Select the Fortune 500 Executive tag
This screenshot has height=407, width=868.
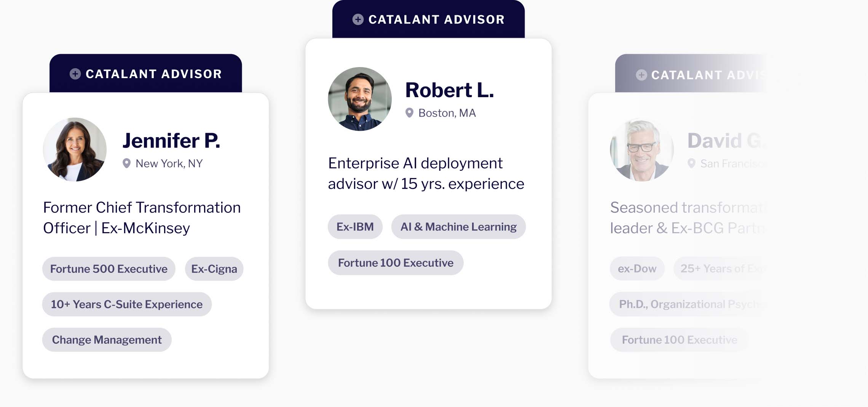pyautogui.click(x=109, y=269)
